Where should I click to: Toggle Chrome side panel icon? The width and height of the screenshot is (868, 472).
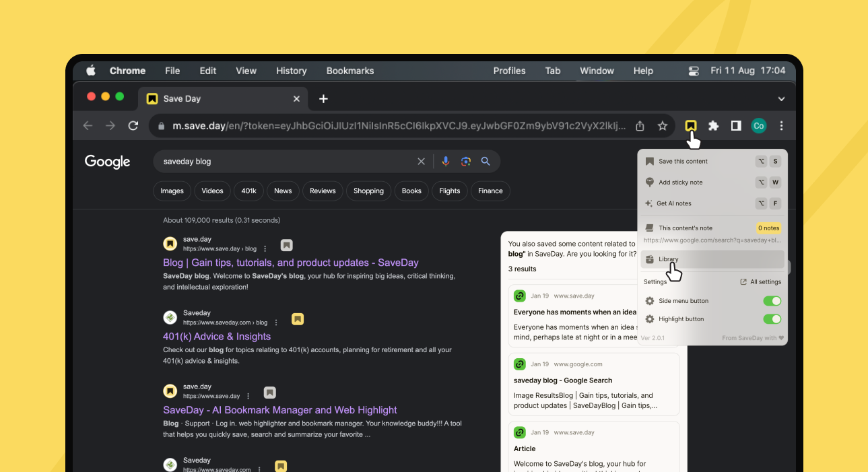point(736,126)
